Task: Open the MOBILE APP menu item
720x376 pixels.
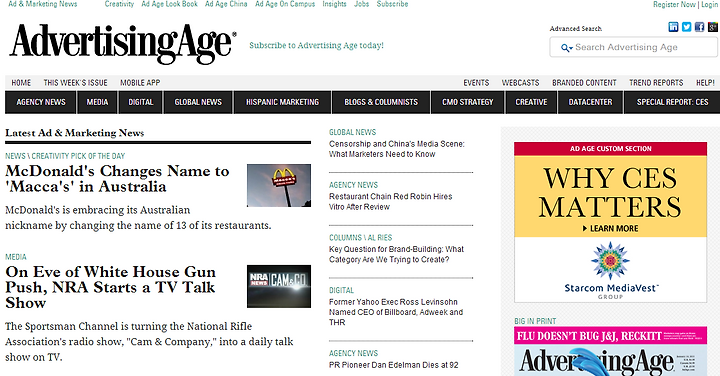Action: click(140, 83)
